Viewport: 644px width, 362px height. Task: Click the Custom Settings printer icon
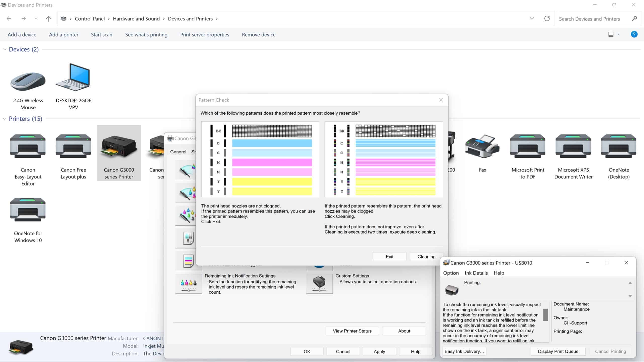coord(319,284)
